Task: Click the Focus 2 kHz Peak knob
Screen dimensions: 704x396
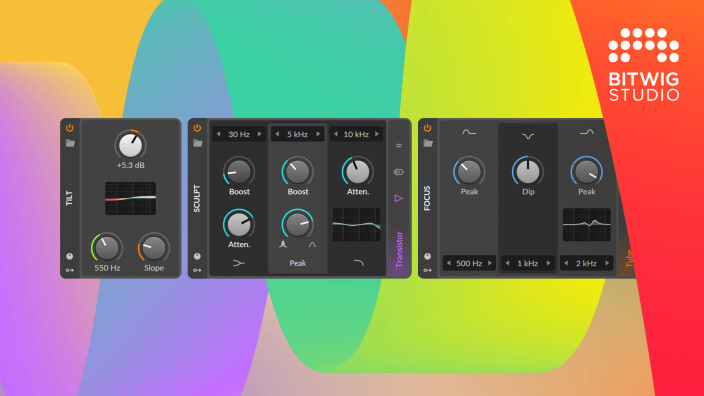Action: coord(586,172)
